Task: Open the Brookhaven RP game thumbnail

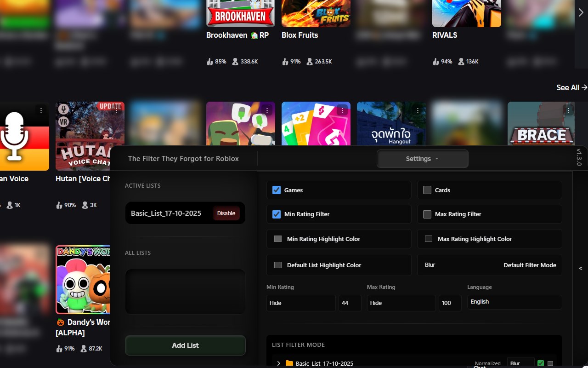Action: click(x=241, y=13)
